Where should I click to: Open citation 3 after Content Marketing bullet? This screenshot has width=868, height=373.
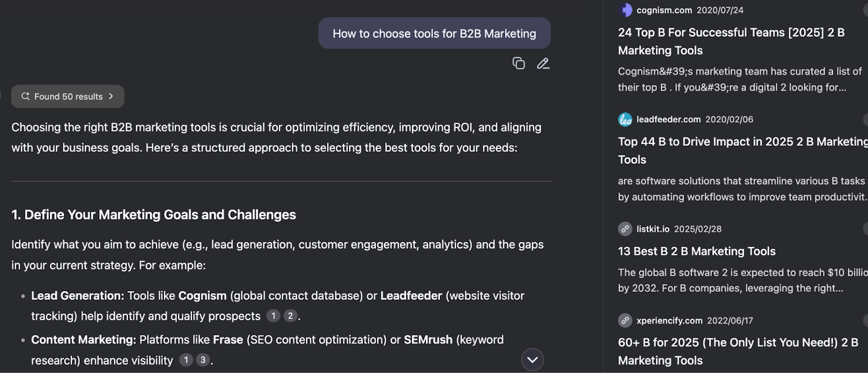pos(203,360)
